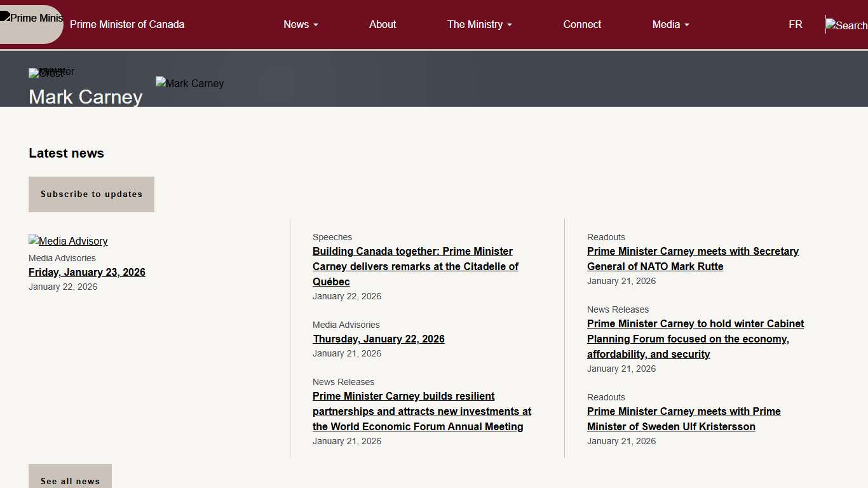This screenshot has width=868, height=488.
Task: Open the winter Cabinet Planning Forum release
Action: (x=695, y=339)
